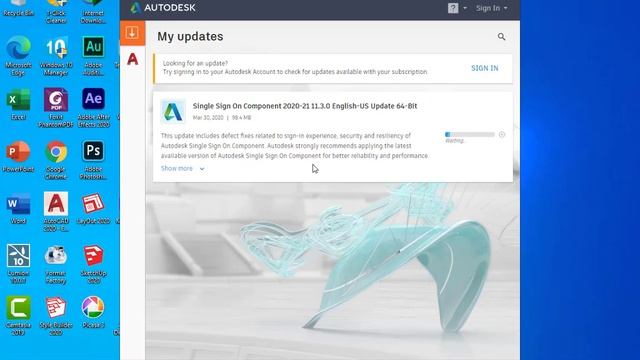Launch Adobe Photoshop desktop icon

[x=93, y=160]
